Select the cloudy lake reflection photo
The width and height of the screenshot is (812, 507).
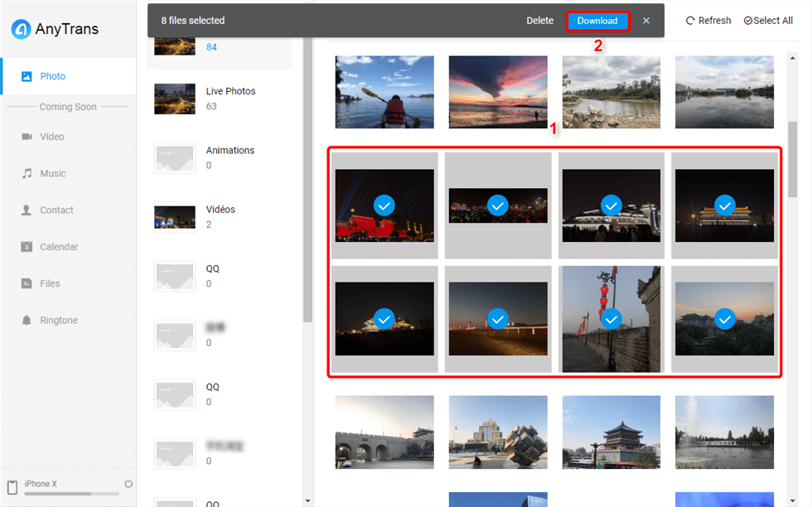pos(724,92)
